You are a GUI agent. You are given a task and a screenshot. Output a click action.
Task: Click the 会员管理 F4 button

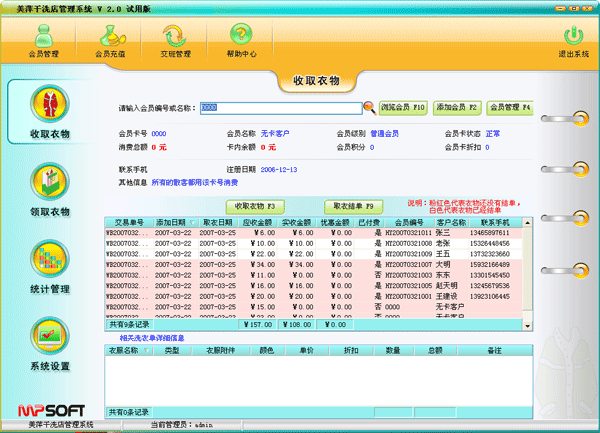[x=510, y=107]
